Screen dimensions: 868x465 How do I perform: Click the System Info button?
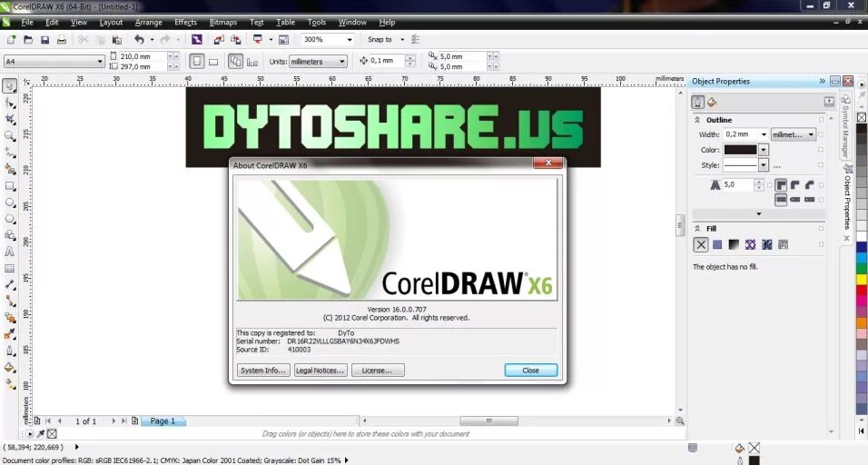point(263,371)
